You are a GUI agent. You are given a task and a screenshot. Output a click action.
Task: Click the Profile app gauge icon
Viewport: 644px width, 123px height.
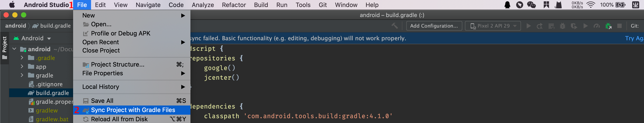(x=596, y=26)
